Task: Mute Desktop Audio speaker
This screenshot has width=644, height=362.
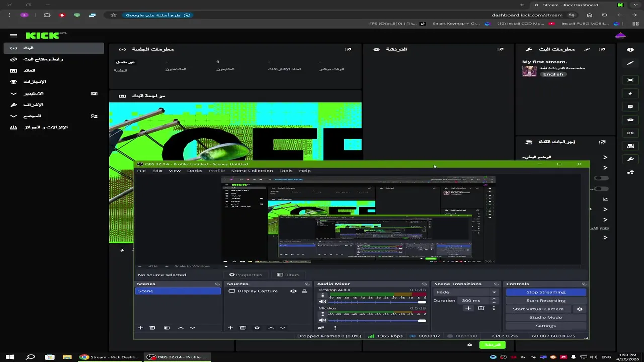Action: pos(323,302)
